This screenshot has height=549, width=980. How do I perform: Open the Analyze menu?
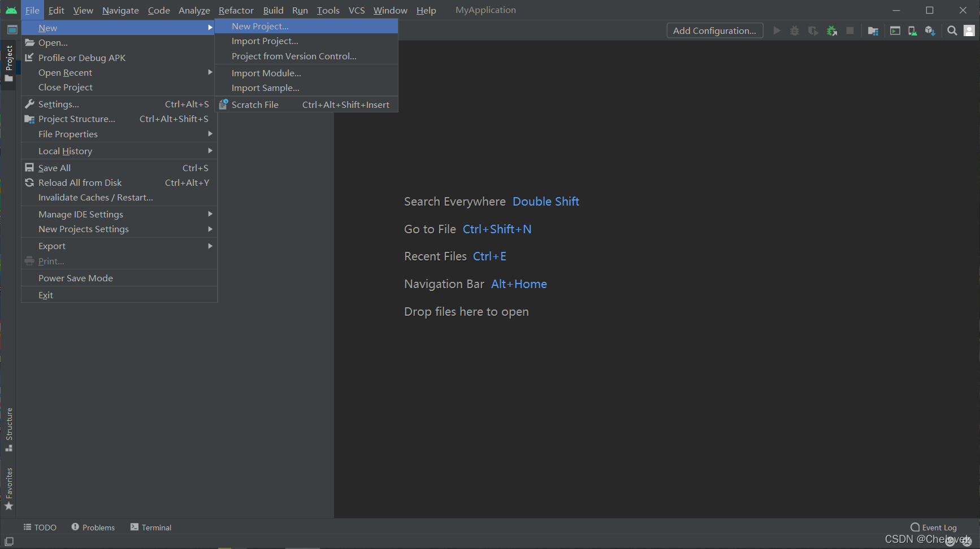[194, 10]
